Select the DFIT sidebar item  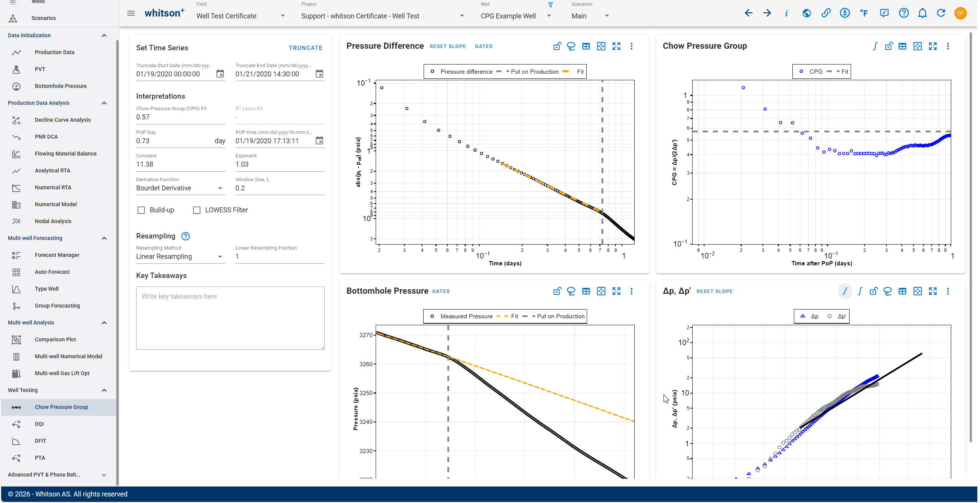point(40,441)
